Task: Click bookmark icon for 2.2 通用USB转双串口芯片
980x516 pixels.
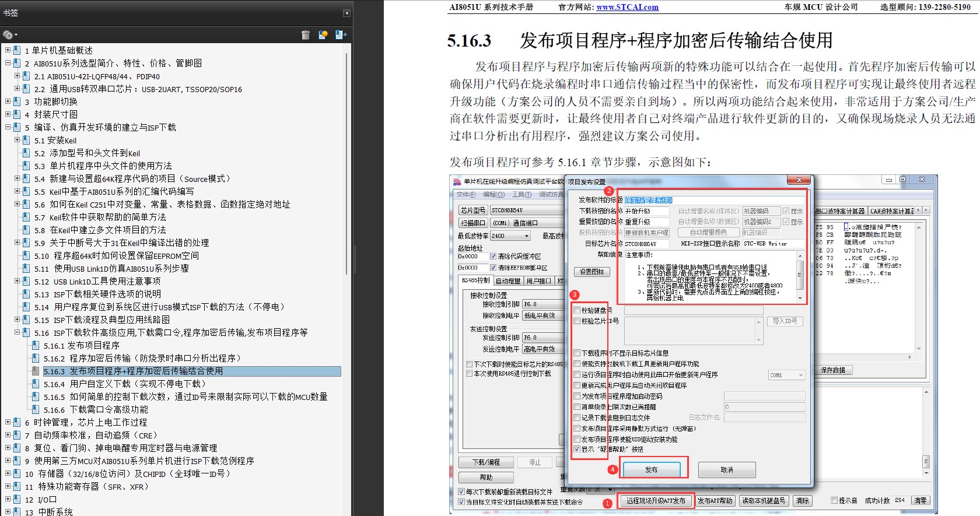Action: click(x=26, y=89)
